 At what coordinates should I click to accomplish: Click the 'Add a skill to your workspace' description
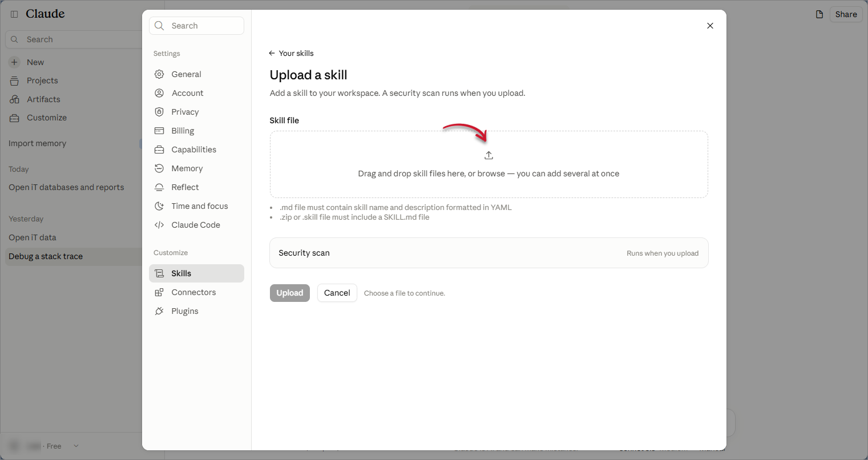pos(397,93)
